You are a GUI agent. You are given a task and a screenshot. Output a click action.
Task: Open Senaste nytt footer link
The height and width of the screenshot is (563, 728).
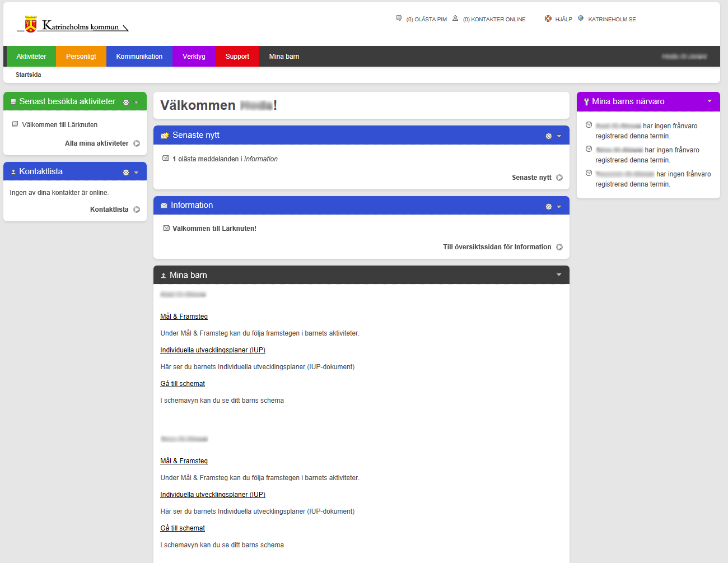(x=531, y=178)
